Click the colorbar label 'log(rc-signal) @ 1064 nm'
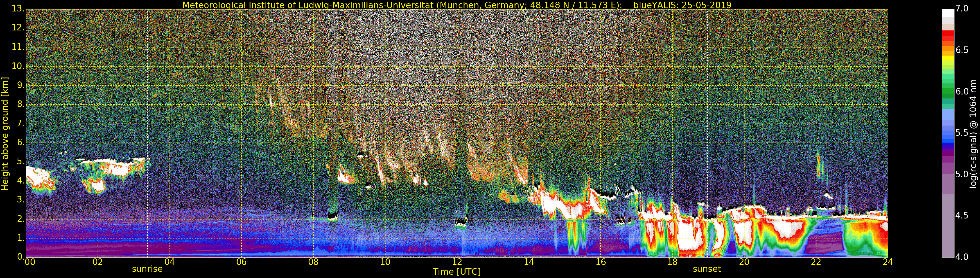980x278 pixels. tap(973, 134)
